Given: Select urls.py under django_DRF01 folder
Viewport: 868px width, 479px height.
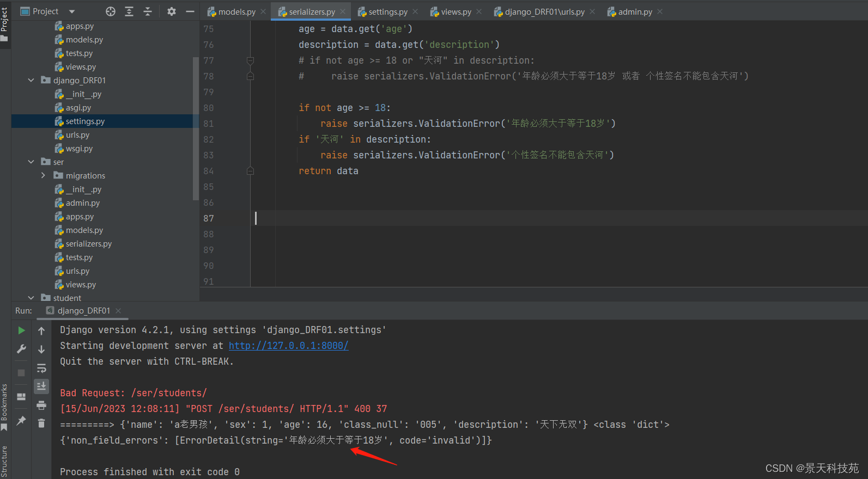Looking at the screenshot, I should tap(77, 135).
